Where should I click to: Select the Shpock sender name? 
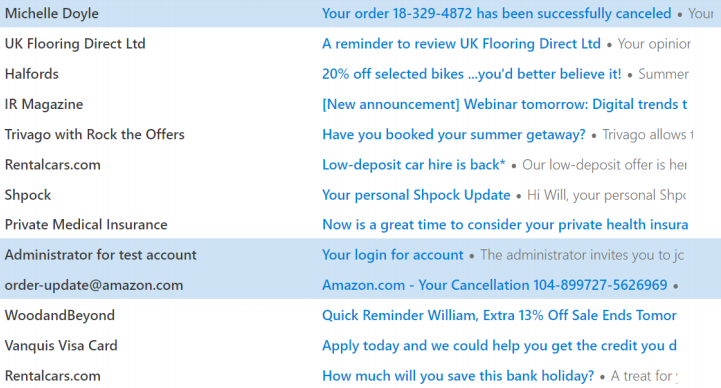[28, 195]
